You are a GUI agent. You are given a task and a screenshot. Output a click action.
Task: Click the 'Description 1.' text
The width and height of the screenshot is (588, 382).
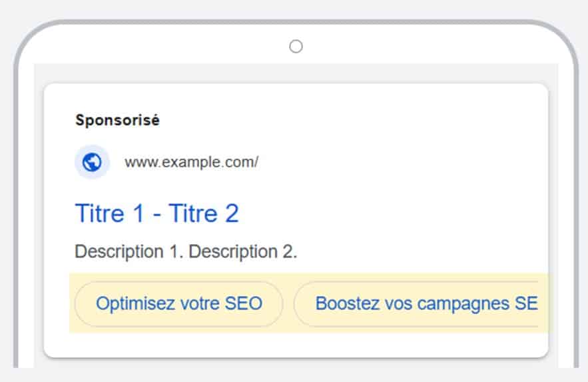pos(129,252)
